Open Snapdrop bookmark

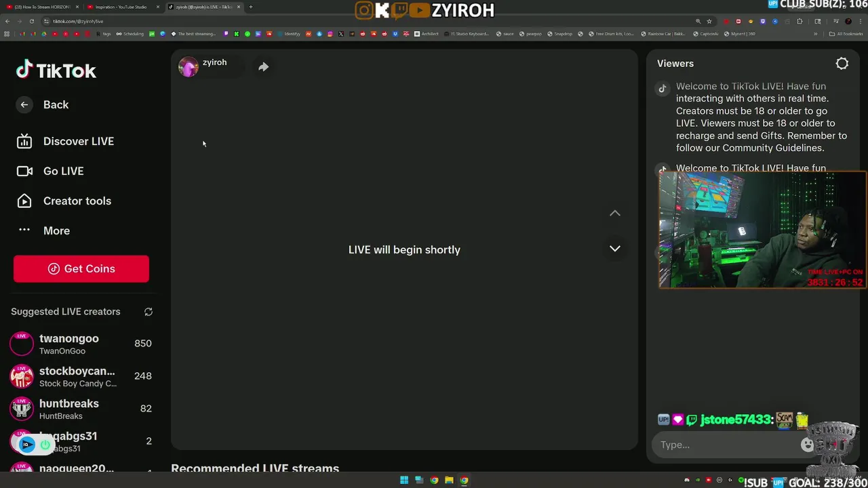[x=559, y=34]
